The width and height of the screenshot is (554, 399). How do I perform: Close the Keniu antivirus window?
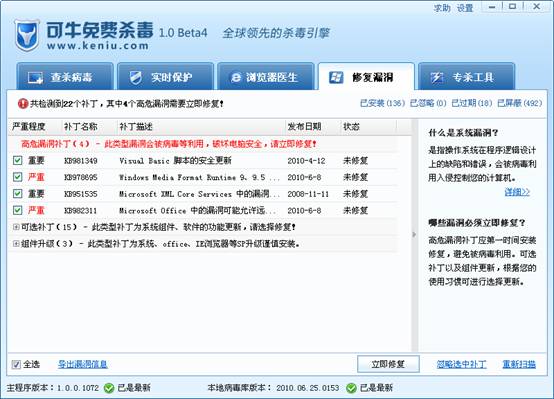536,7
